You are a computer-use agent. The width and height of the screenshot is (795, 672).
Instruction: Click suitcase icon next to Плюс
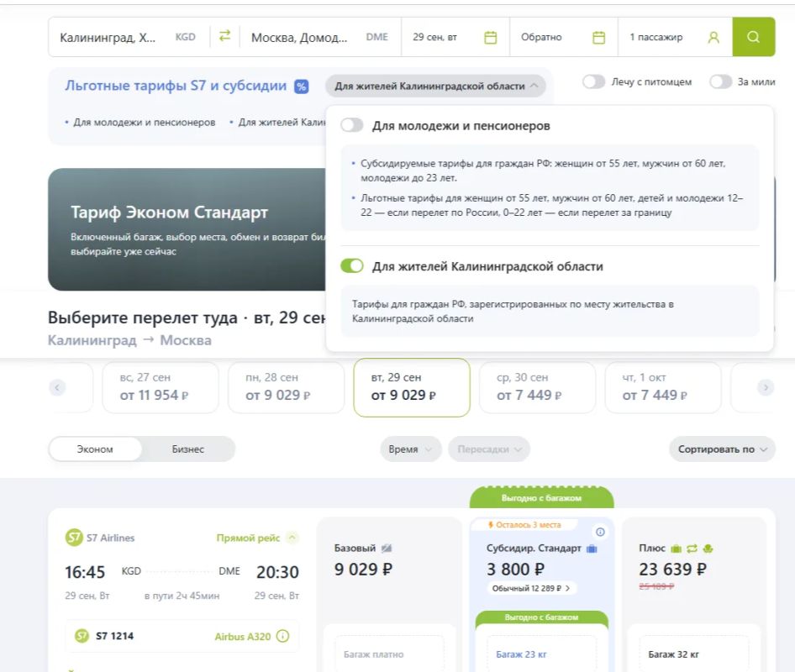[676, 549]
